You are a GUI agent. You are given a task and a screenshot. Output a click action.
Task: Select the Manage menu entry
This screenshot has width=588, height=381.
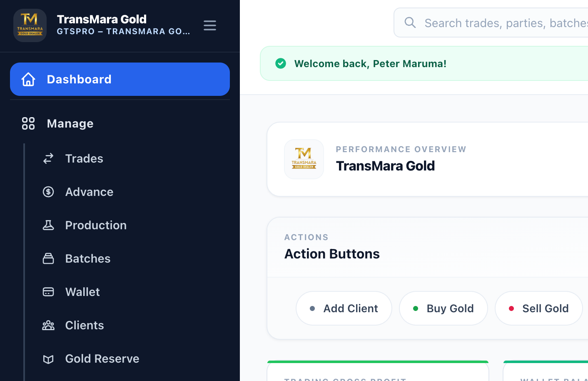point(70,123)
